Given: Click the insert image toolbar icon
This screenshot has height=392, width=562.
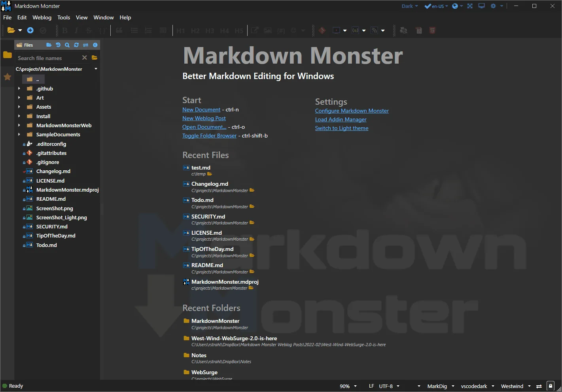Looking at the screenshot, I should (x=268, y=30).
